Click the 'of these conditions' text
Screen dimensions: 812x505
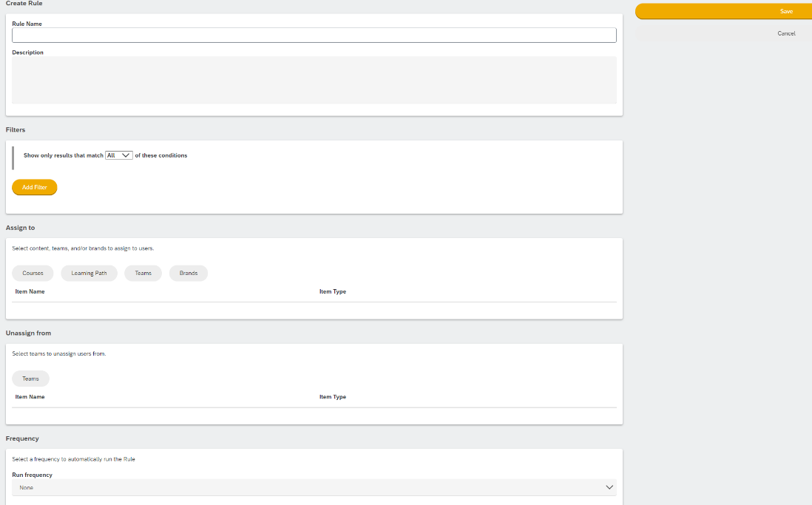161,155
